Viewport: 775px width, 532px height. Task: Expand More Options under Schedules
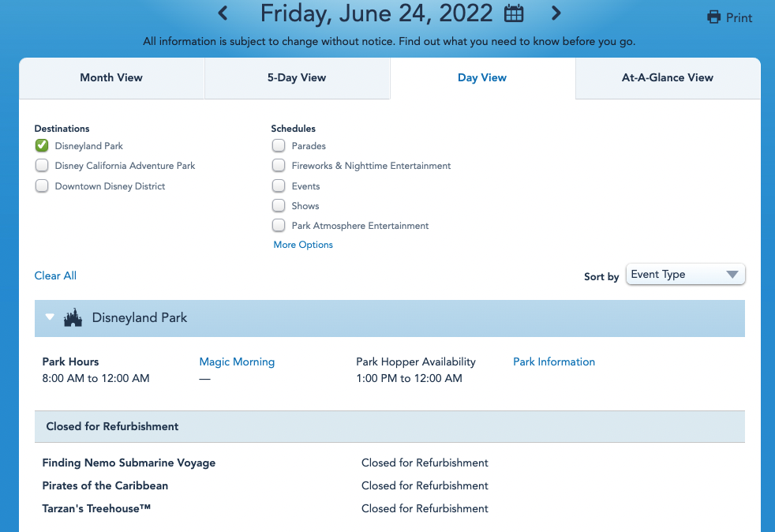303,245
